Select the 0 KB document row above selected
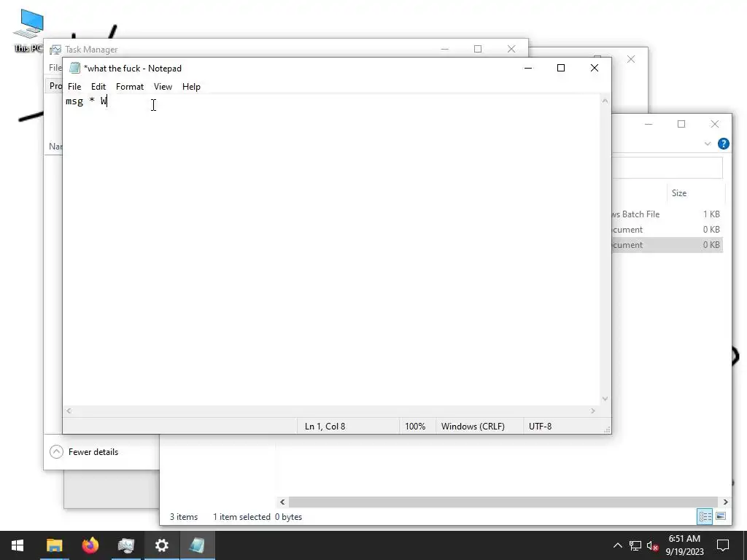Viewport: 747px width, 560px height. click(x=667, y=230)
